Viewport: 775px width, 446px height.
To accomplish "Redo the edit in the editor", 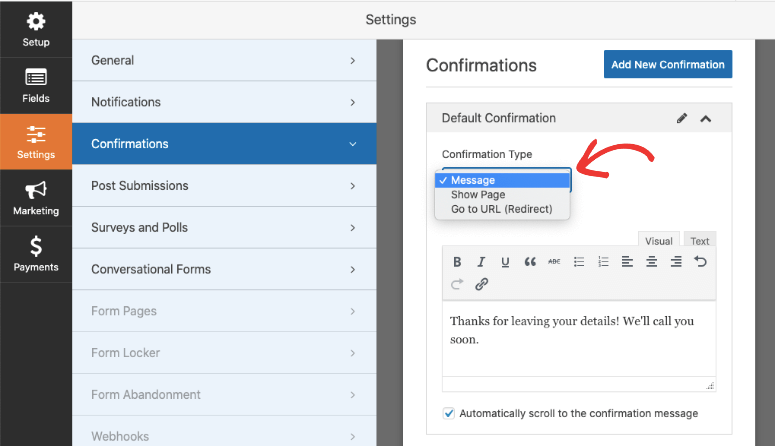I will point(457,284).
